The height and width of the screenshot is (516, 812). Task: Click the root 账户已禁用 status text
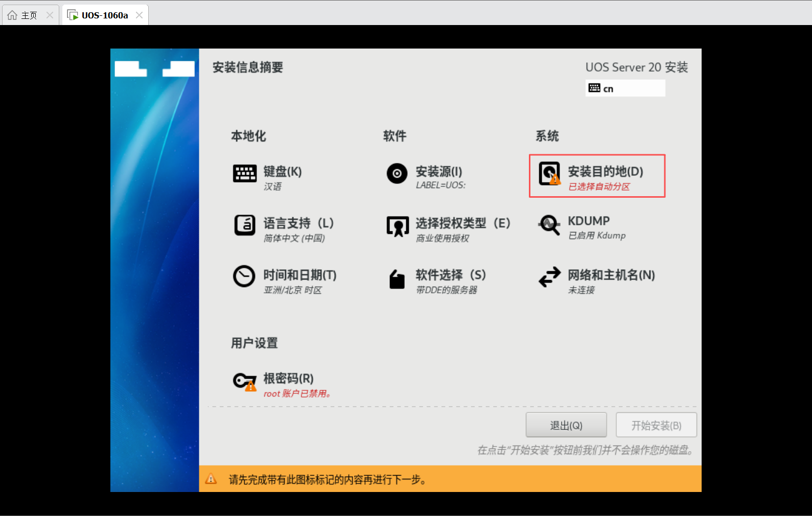(x=297, y=393)
